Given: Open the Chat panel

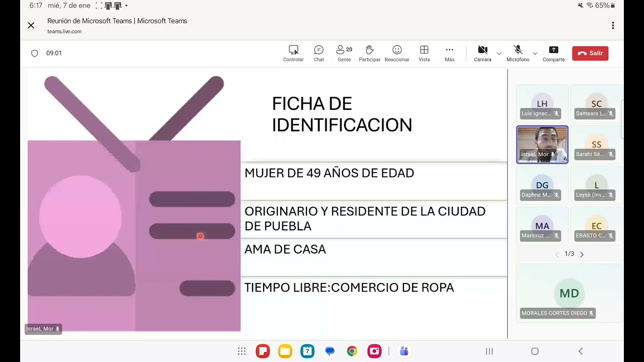Looking at the screenshot, I should click(318, 53).
